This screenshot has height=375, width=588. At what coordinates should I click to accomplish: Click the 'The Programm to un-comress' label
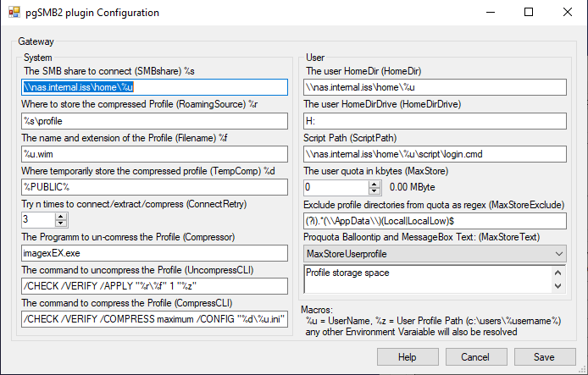pyautogui.click(x=128, y=237)
